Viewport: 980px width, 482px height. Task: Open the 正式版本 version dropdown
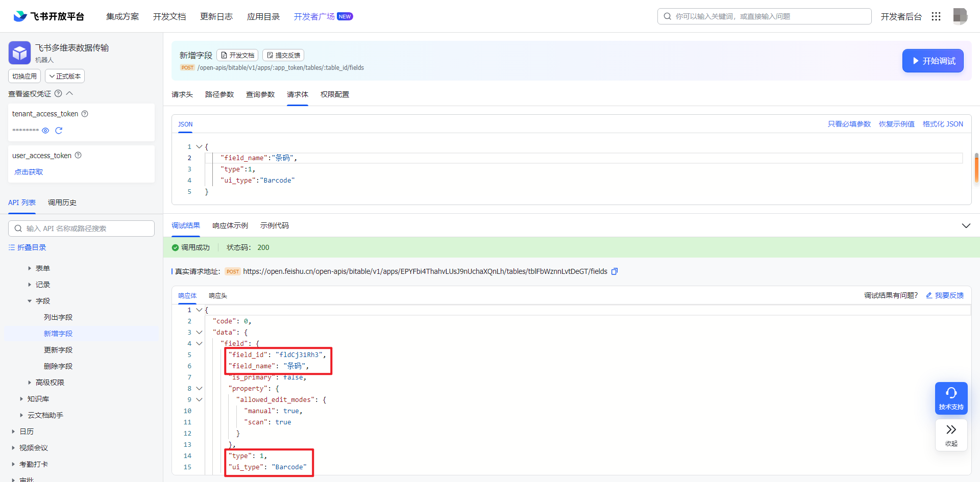tap(65, 76)
